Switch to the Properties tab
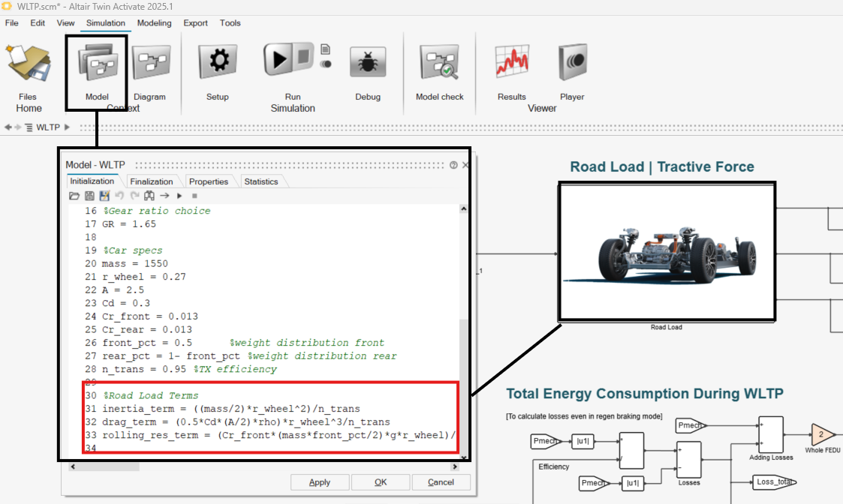This screenshot has height=504, width=843. (x=209, y=181)
